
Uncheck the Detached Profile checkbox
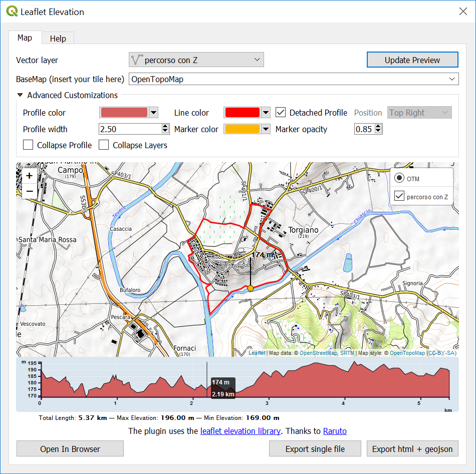click(x=281, y=113)
